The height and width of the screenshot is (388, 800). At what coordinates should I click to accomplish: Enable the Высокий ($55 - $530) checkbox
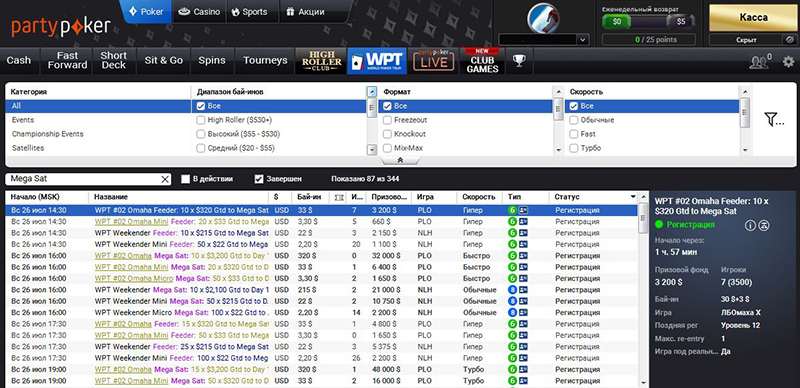201,134
